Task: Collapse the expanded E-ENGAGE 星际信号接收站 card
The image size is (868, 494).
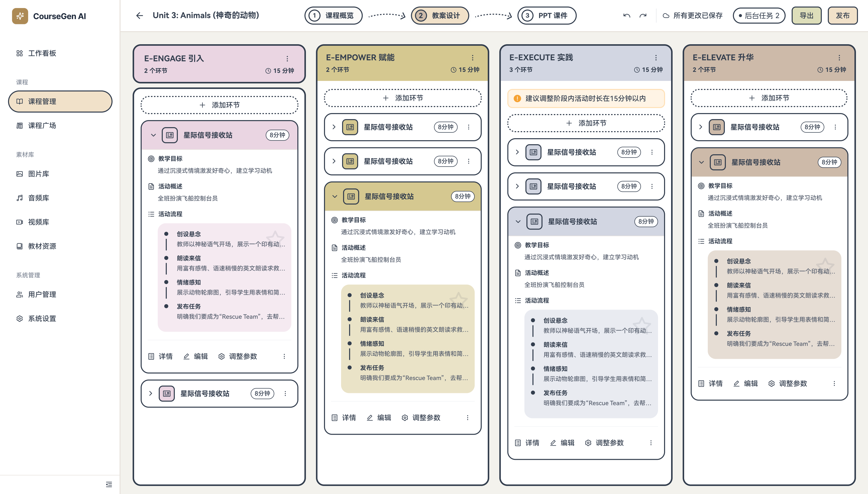Action: coord(153,135)
